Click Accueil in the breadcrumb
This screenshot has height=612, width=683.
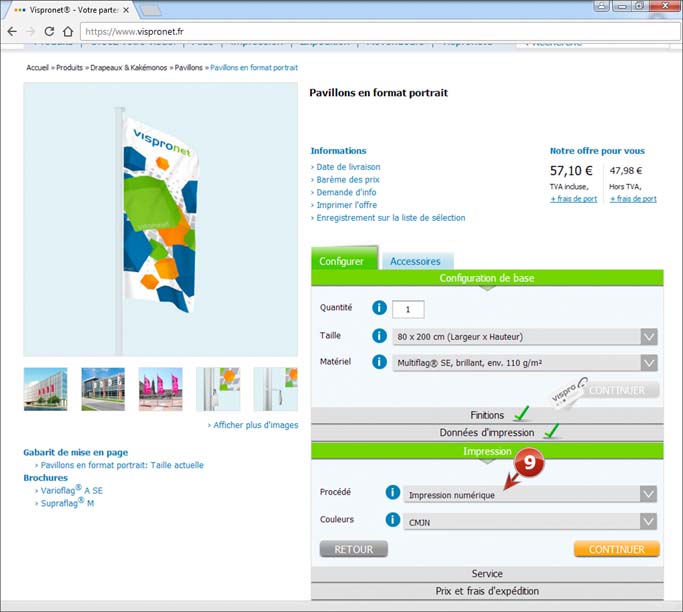point(37,68)
